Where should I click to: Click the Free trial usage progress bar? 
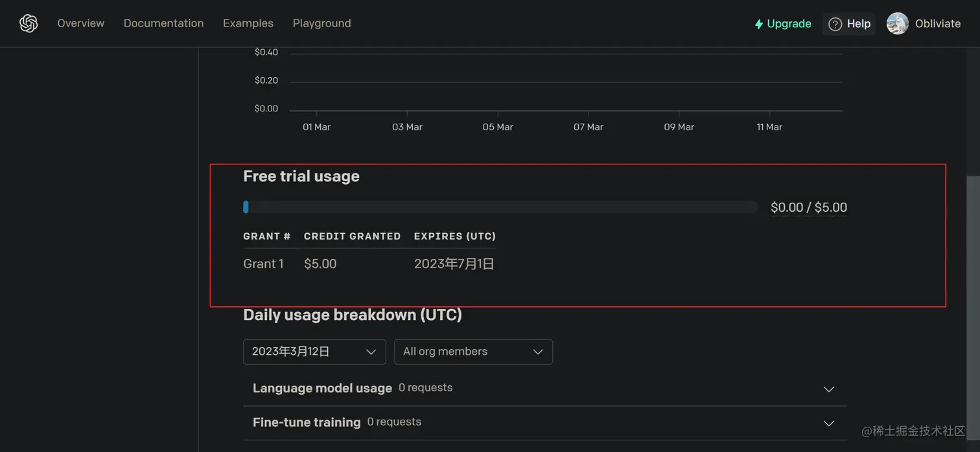500,207
